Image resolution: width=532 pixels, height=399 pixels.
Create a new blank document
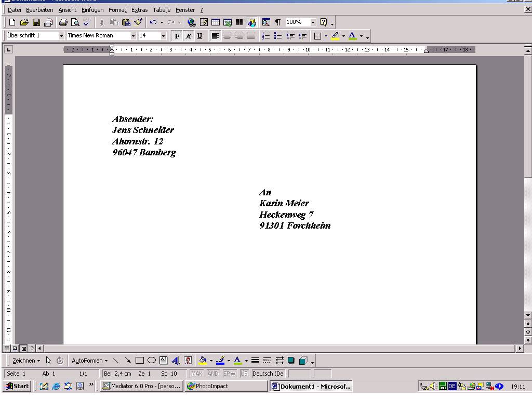12,22
